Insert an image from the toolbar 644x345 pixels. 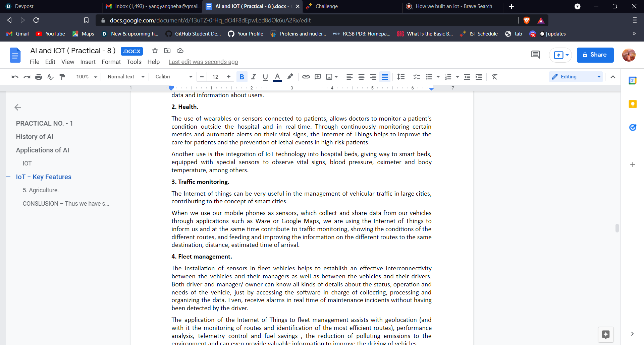[329, 77]
